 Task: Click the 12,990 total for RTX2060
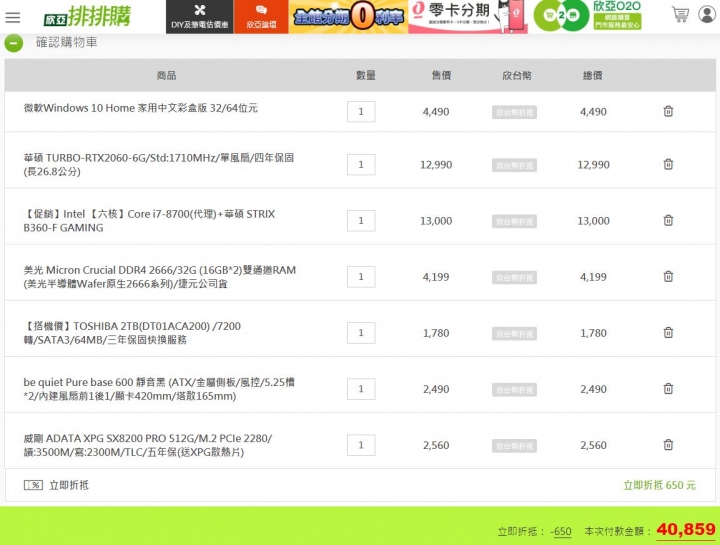(x=593, y=165)
